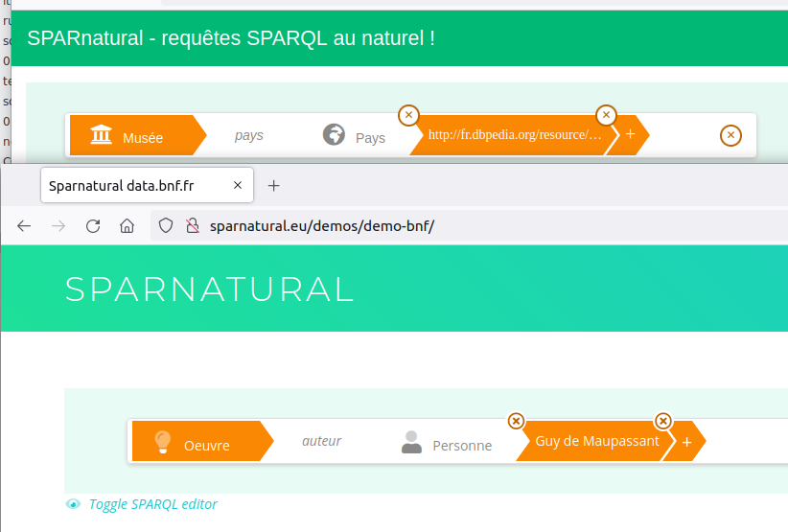
Task: Select the 'auteur' property label
Action: point(322,441)
